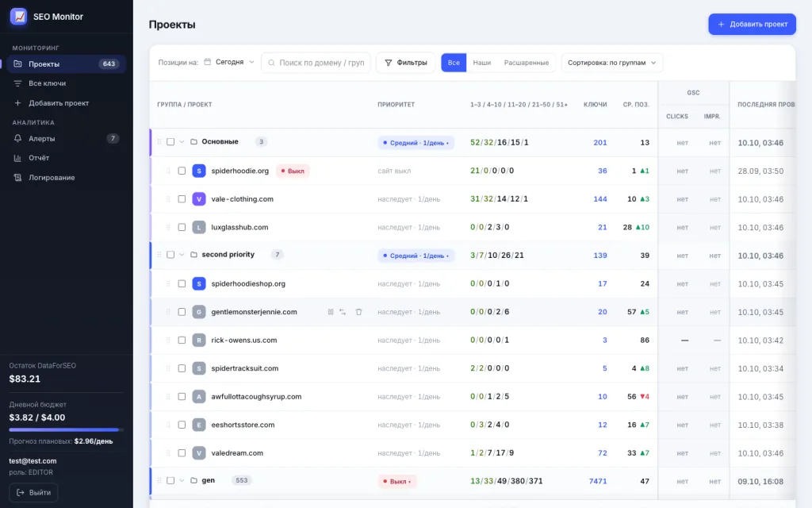Viewport: 812px width, 508px height.
Task: Tick the checkbox for spiderhoodie.org
Action: 182,171
